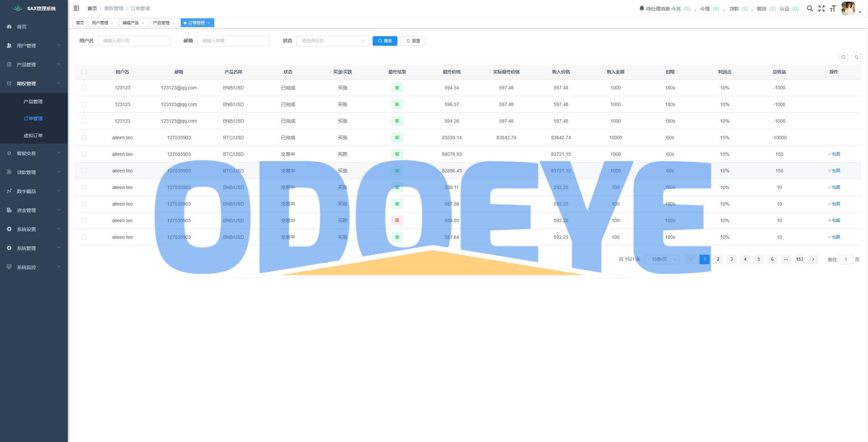Check the row with final price 594.54
The height and width of the screenshot is (442, 868).
[x=84, y=88]
